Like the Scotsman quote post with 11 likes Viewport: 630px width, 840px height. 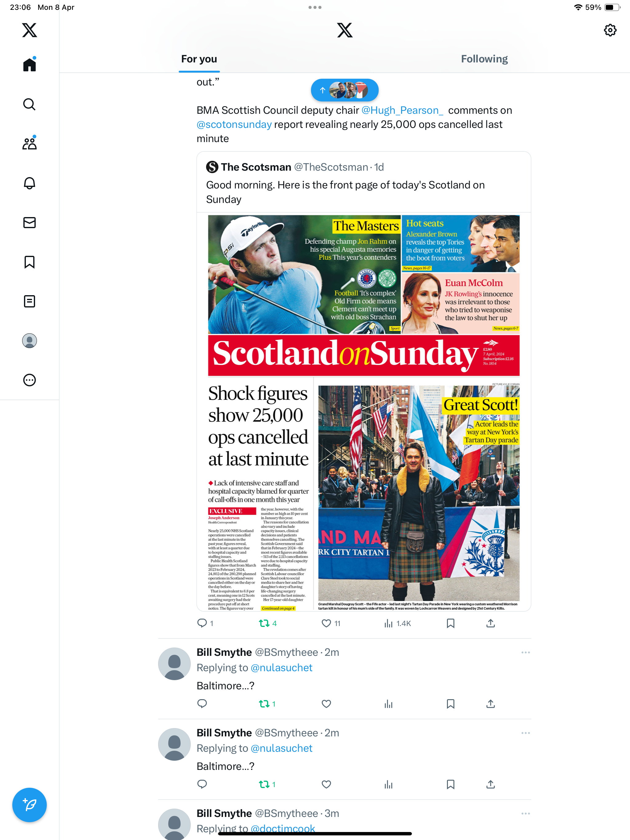(331, 623)
